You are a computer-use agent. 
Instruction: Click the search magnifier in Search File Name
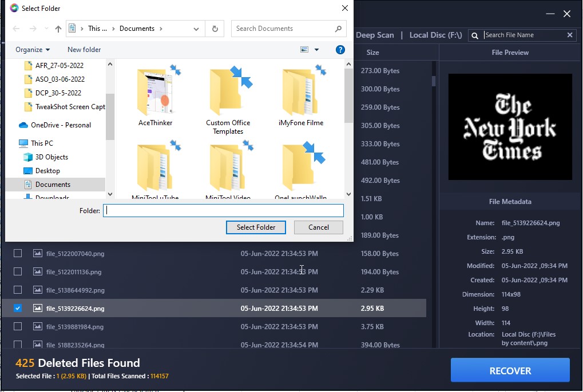[475, 35]
